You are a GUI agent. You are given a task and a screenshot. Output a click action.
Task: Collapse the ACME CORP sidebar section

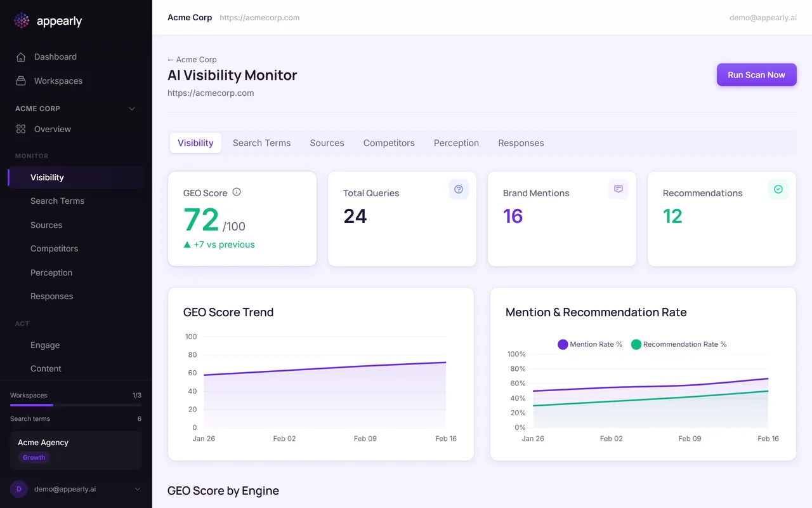132,109
